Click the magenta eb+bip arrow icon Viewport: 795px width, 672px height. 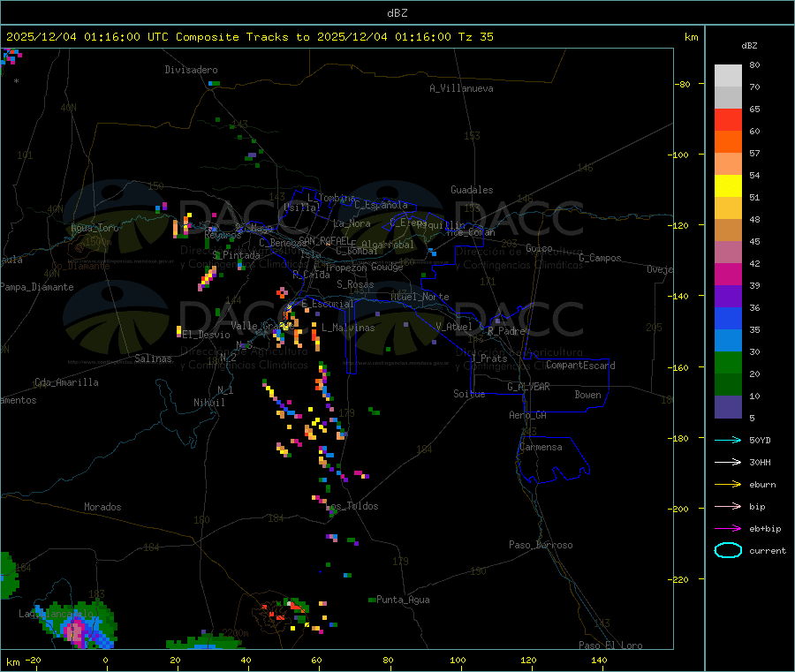point(728,529)
